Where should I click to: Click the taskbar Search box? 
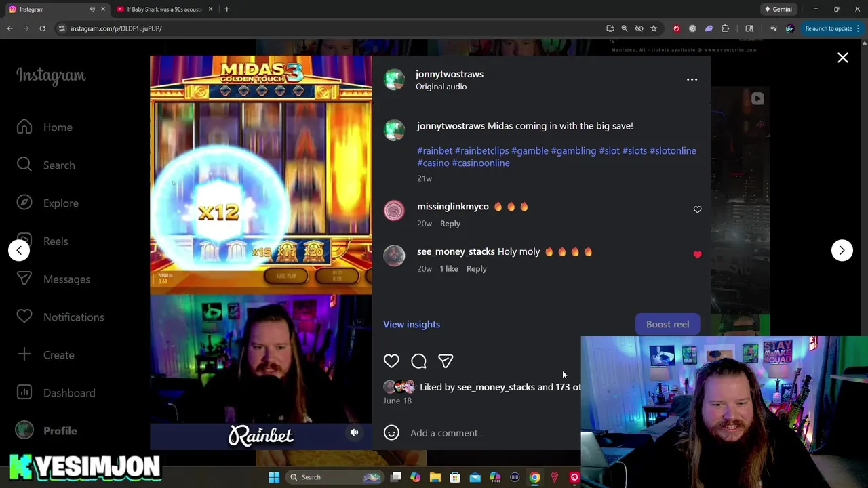tap(334, 477)
